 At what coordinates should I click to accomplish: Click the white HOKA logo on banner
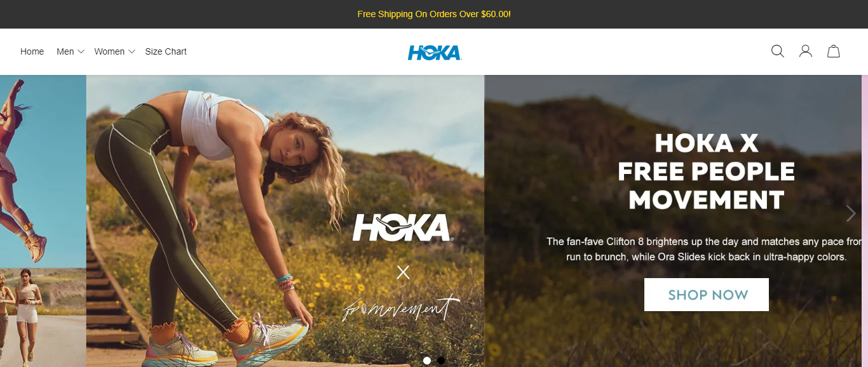[x=403, y=227]
